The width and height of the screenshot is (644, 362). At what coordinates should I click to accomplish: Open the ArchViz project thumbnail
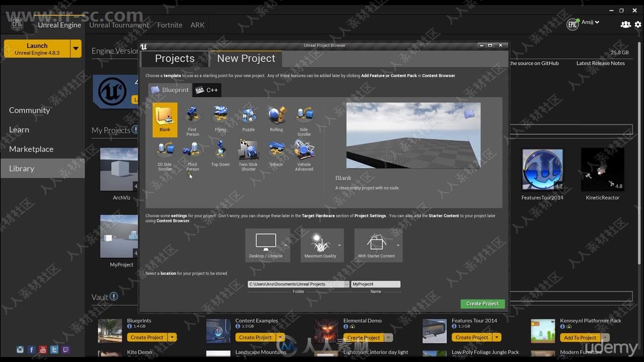click(119, 169)
